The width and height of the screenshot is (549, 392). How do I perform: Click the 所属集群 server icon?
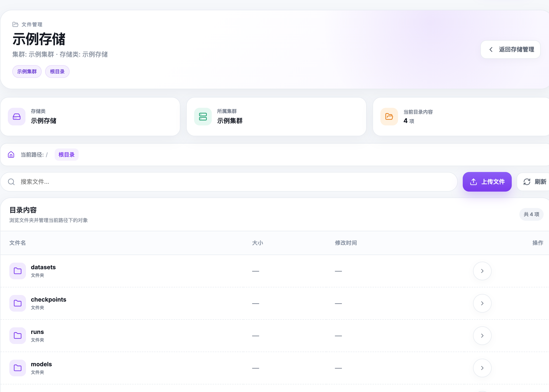coord(203,117)
